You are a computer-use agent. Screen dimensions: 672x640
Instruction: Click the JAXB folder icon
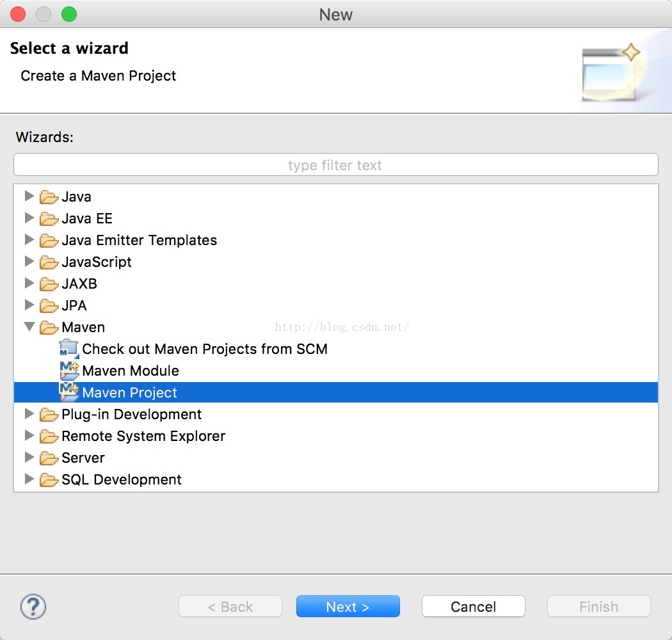(x=49, y=284)
